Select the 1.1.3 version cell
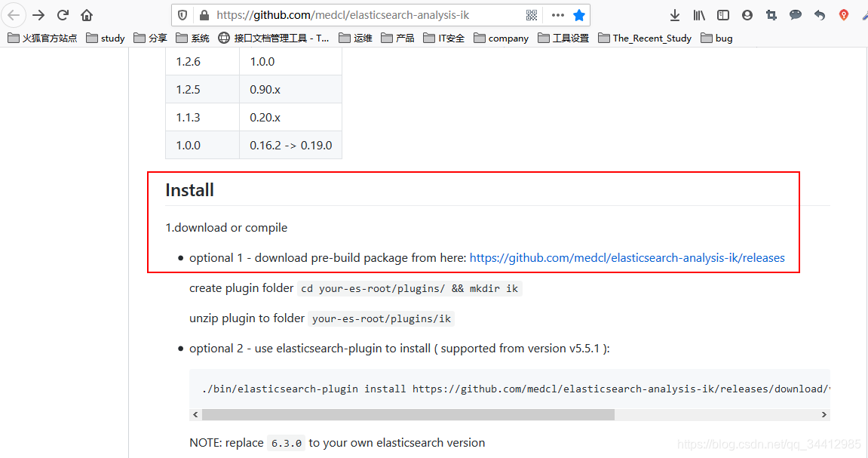Screen dimensions: 868x458 (202, 118)
